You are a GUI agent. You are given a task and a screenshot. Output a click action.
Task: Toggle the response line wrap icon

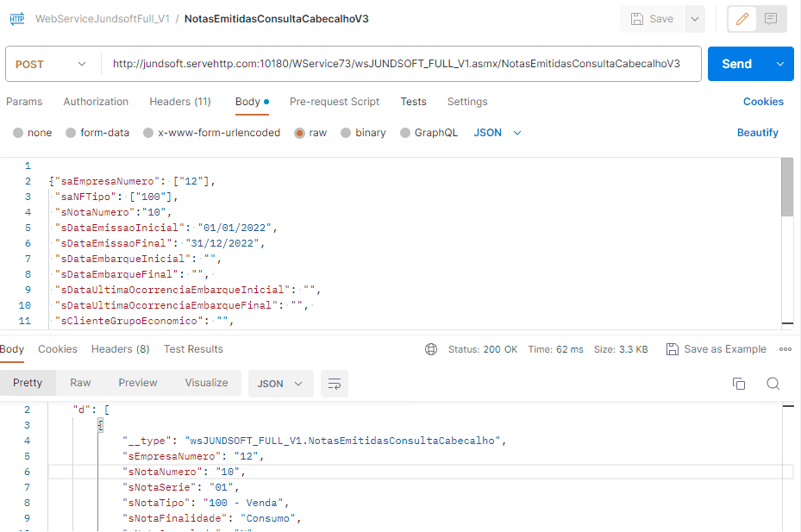tap(333, 384)
